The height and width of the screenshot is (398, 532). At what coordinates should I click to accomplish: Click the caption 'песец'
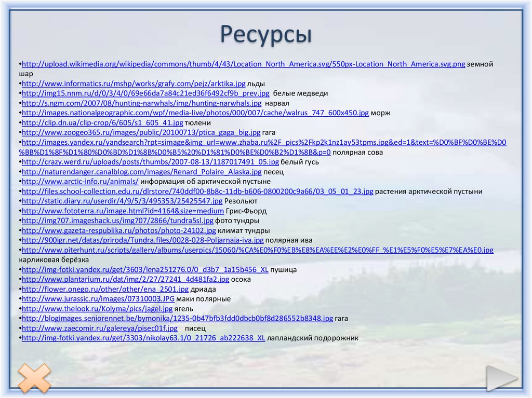[273, 172]
